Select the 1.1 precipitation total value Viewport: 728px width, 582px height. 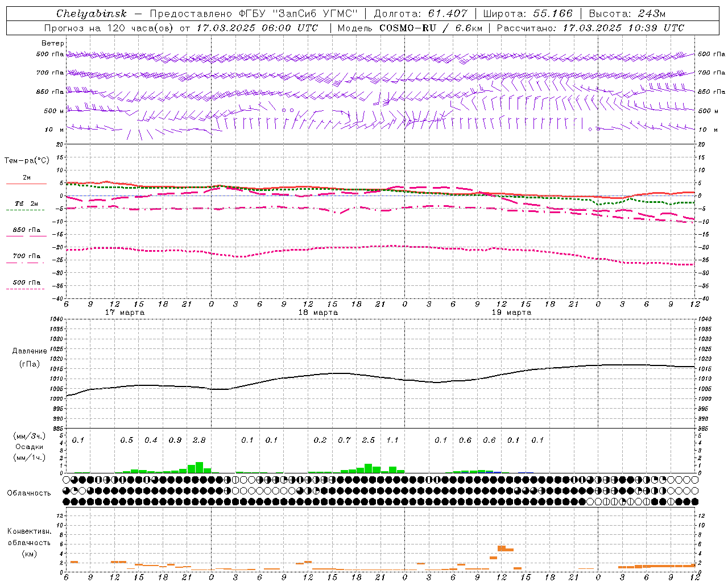point(392,440)
